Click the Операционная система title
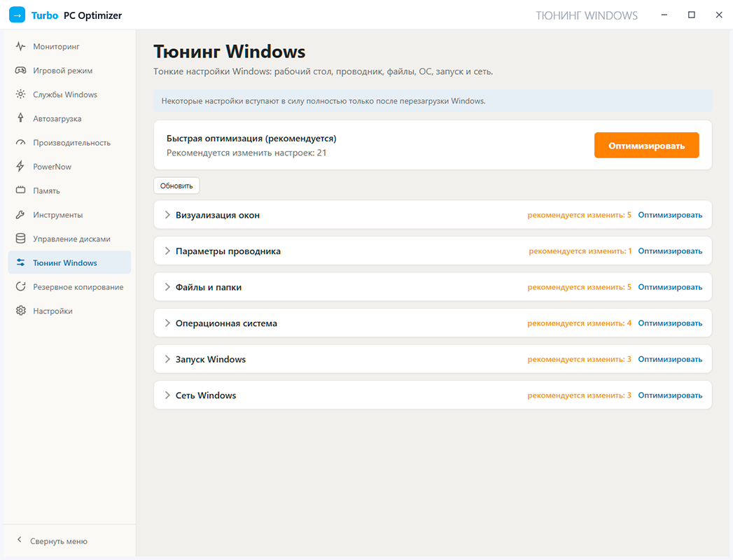 tap(226, 323)
